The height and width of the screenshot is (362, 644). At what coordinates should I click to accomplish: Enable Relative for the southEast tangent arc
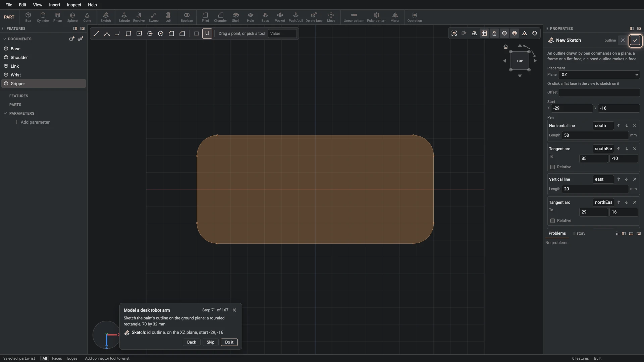click(552, 167)
